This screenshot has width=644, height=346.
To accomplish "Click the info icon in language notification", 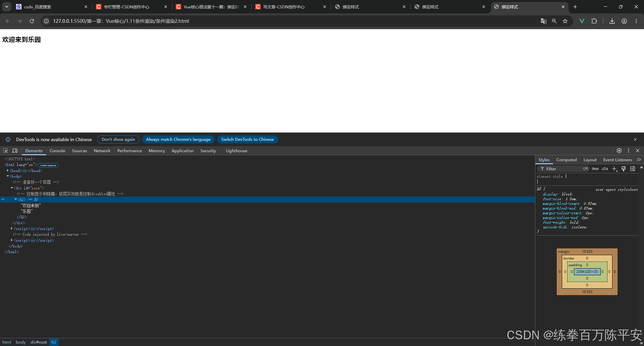I will 8,139.
